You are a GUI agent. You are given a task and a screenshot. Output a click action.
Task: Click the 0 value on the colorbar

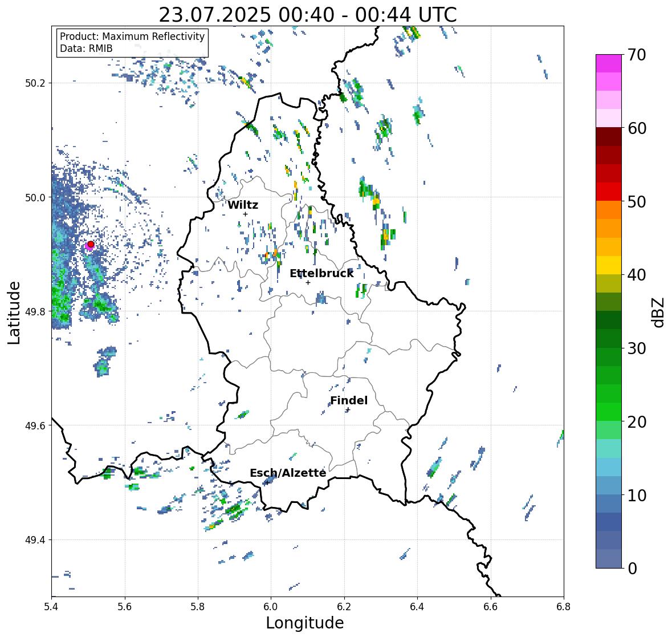pyautogui.click(x=632, y=569)
